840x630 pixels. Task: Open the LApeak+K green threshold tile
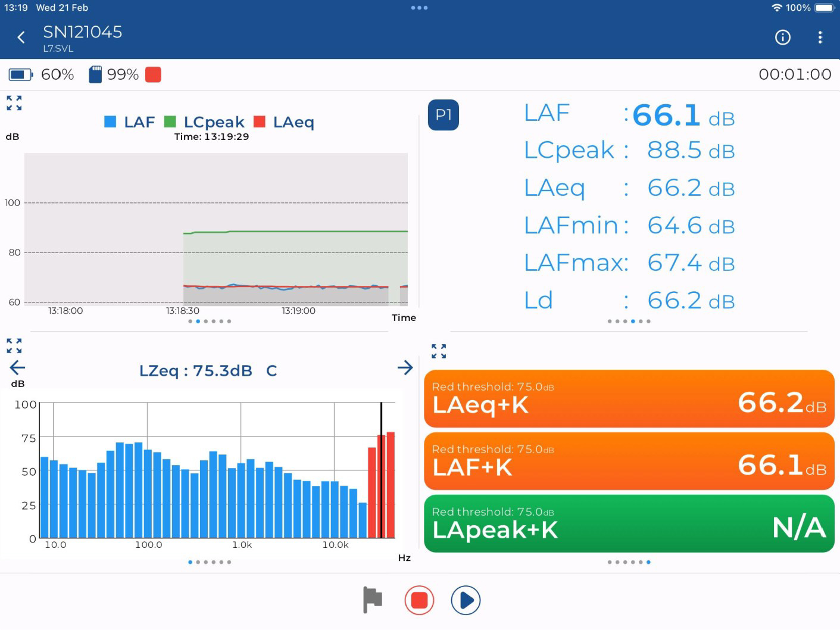(x=629, y=523)
